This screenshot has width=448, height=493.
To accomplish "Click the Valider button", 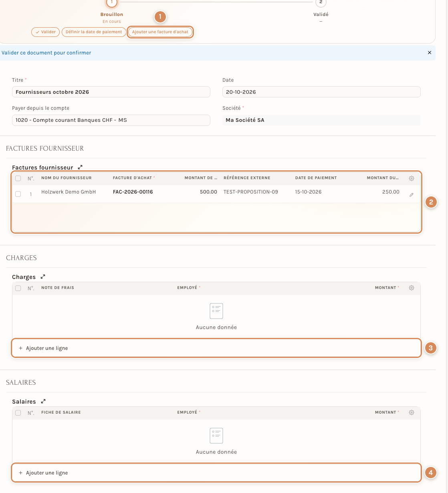I will [x=45, y=32].
